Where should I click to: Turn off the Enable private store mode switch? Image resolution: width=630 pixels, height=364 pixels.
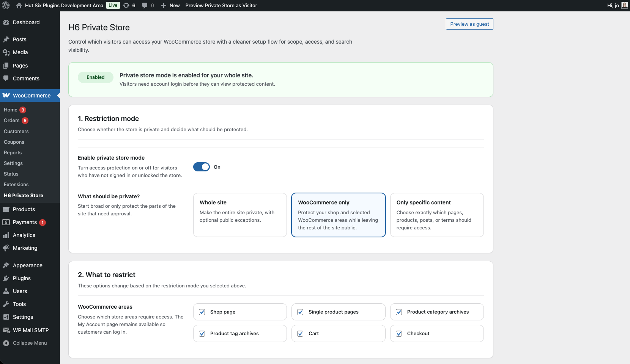pos(202,167)
